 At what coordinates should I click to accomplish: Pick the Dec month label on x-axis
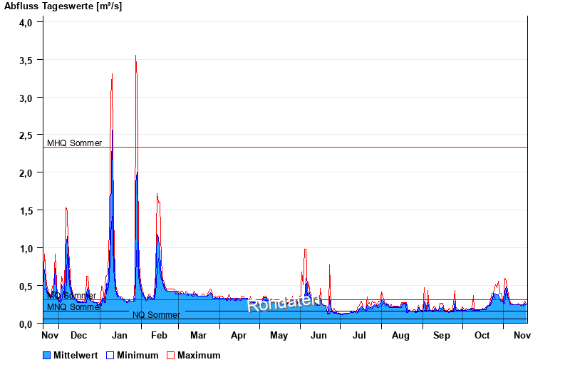pos(78,335)
